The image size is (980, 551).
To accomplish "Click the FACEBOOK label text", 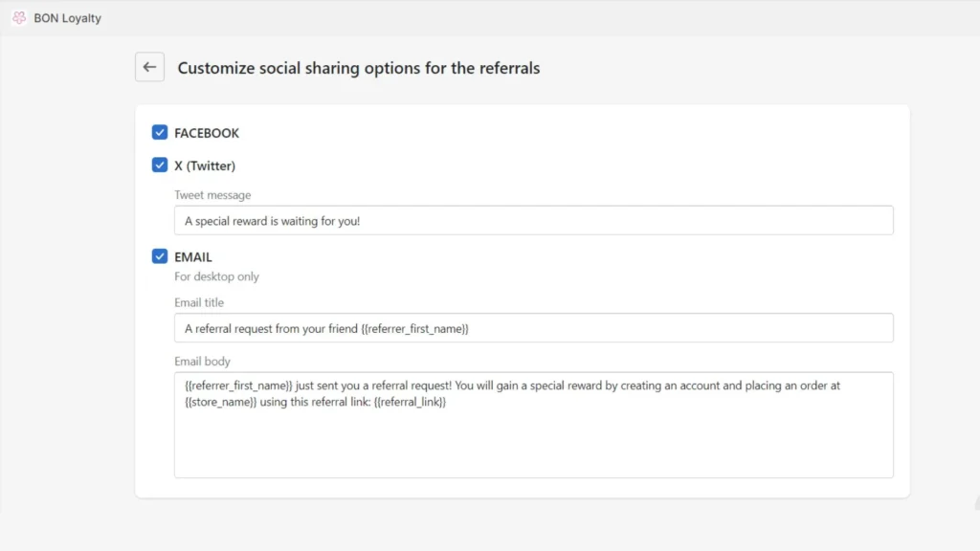I will click(x=205, y=132).
